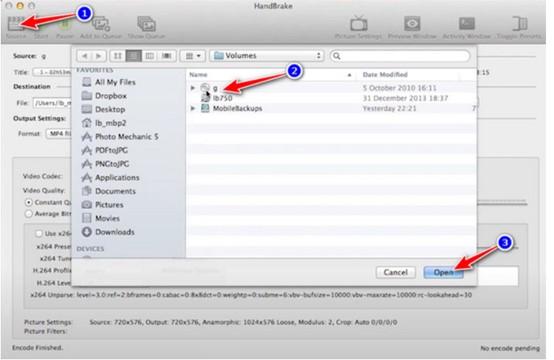Screen dimensions: 554x360
Task: Select the MobileBackups row
Action: pyautogui.click(x=331, y=108)
